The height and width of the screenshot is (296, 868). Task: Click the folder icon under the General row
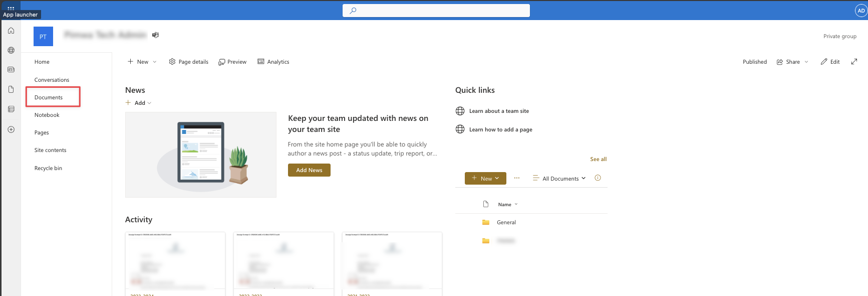tap(486, 241)
